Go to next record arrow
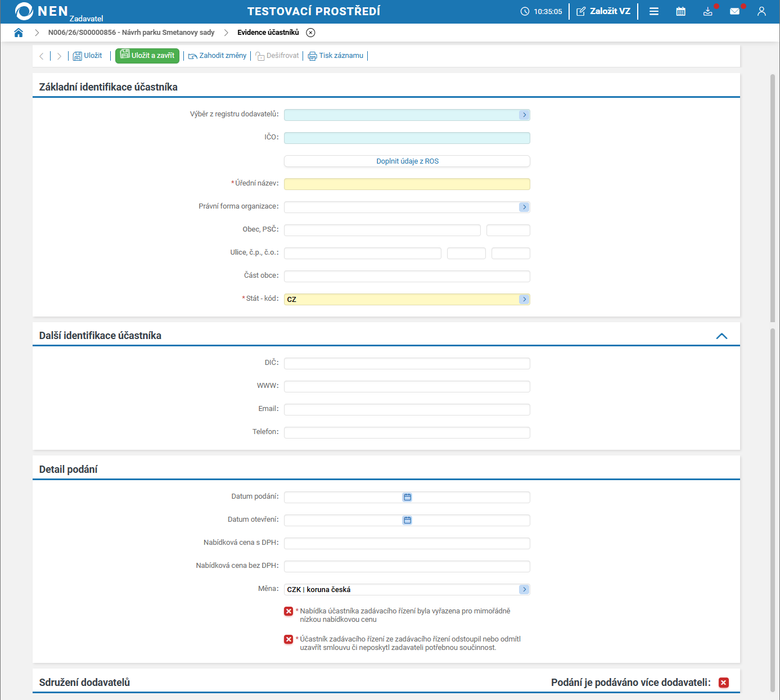Image resolution: width=780 pixels, height=700 pixels. 59,56
